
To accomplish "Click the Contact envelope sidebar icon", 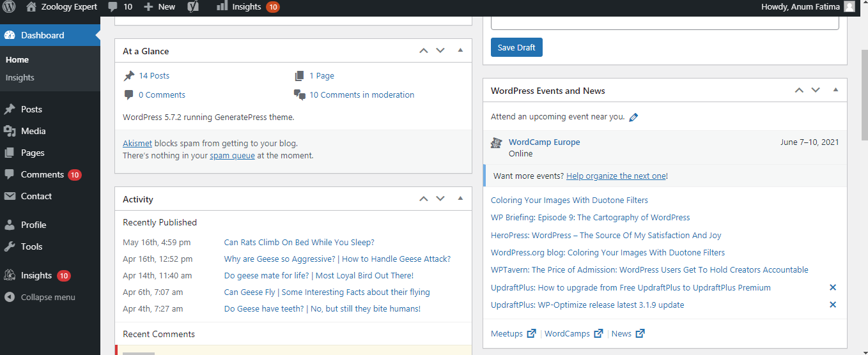I will [10, 196].
